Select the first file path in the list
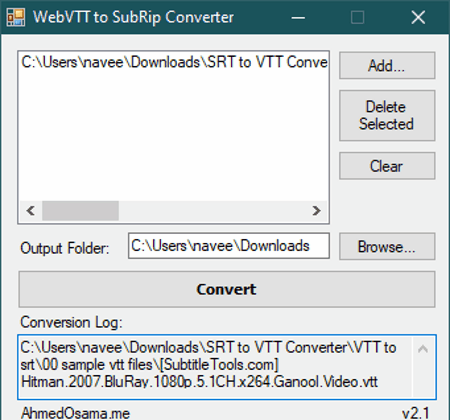The width and height of the screenshot is (450, 420). (174, 62)
